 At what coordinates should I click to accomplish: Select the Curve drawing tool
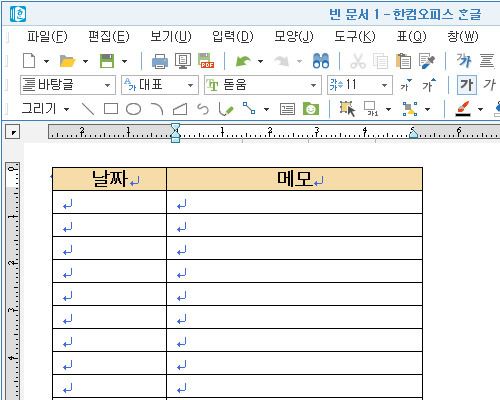(203, 109)
